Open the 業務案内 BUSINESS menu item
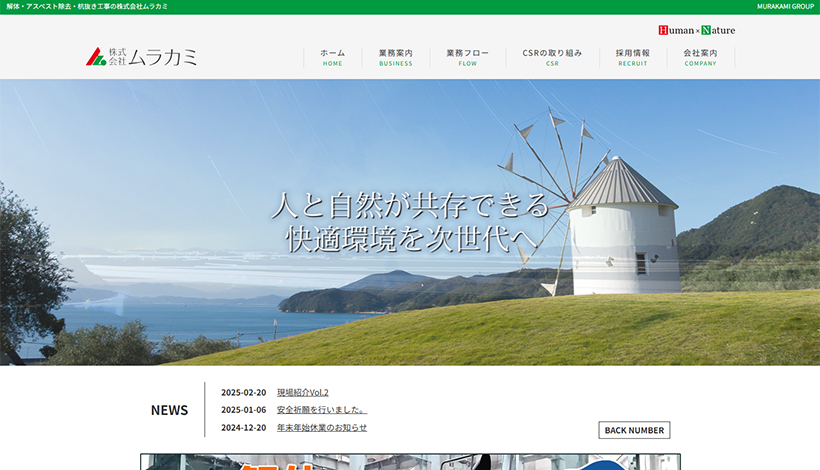 (395, 57)
